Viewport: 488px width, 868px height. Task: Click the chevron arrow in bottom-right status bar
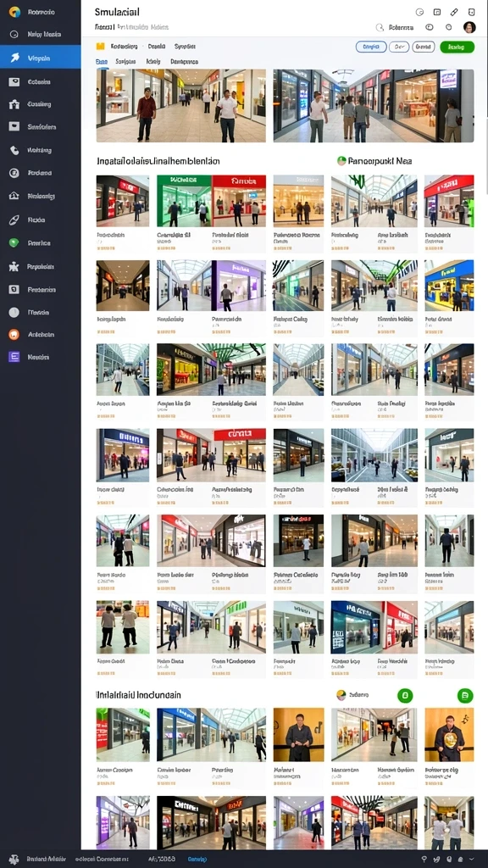pos(472,860)
